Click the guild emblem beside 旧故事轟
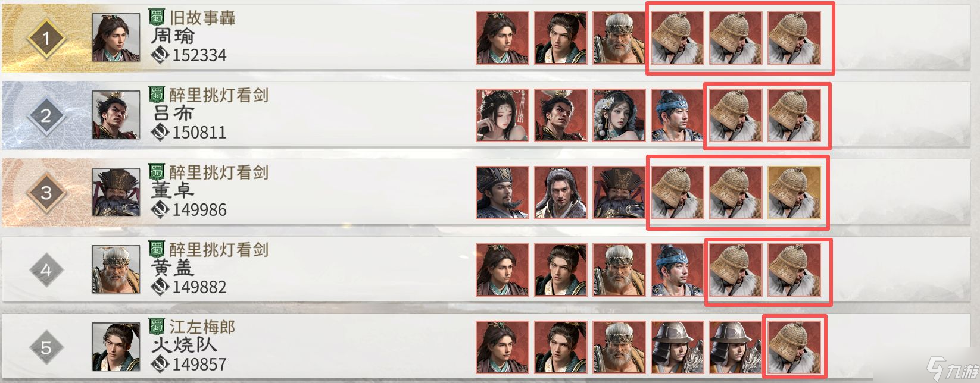The width and height of the screenshot is (980, 383). [157, 17]
